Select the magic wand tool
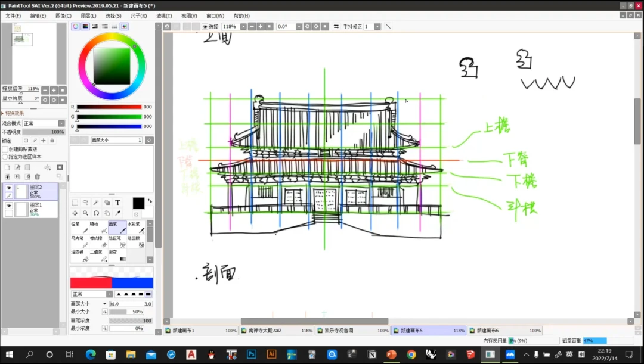 pos(96,203)
